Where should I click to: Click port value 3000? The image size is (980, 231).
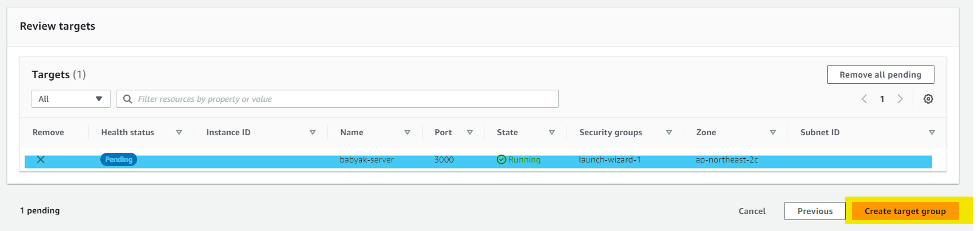(444, 159)
